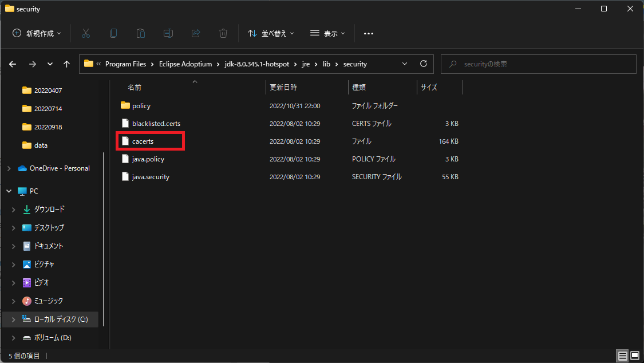The image size is (644, 363).
Task: Click the Copy icon in the toolbar
Action: (113, 33)
